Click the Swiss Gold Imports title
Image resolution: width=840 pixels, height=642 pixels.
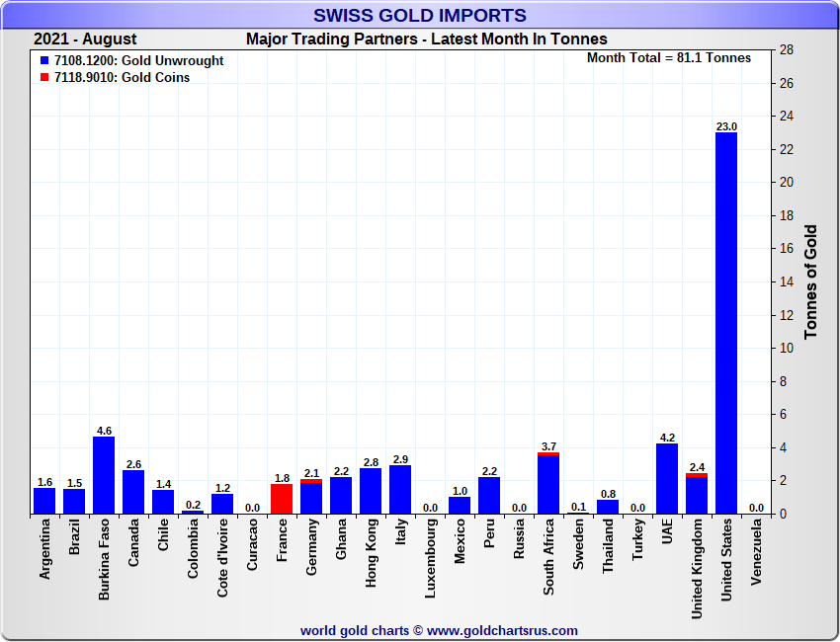click(419, 16)
